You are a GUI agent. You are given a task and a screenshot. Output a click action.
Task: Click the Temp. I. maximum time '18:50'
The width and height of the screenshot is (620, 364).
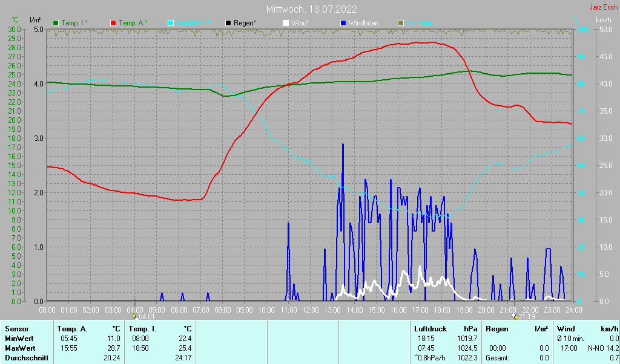tap(140, 349)
